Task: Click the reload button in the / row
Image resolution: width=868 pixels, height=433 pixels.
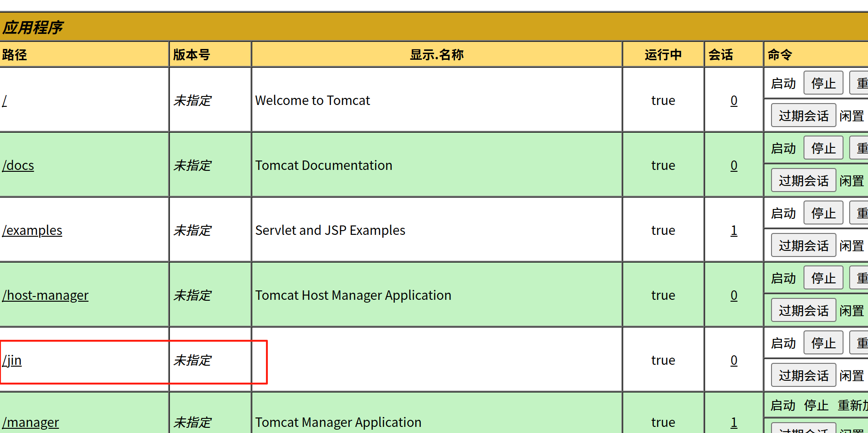Action: [x=859, y=83]
